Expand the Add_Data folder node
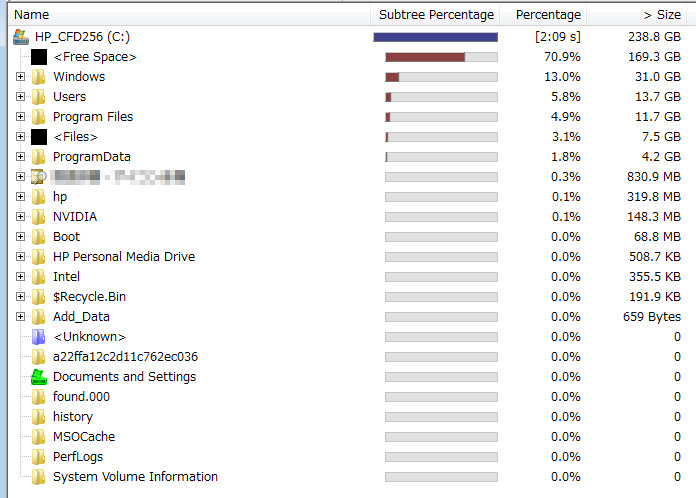Viewport: 696px width, 498px height. click(x=20, y=316)
